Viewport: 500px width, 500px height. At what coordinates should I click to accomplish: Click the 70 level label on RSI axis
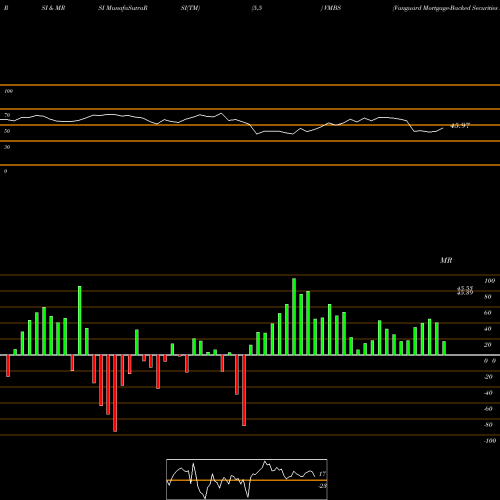7,115
